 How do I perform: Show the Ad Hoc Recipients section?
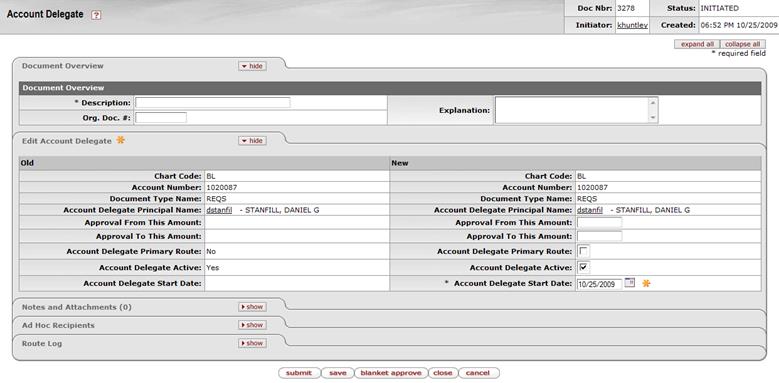tap(252, 325)
